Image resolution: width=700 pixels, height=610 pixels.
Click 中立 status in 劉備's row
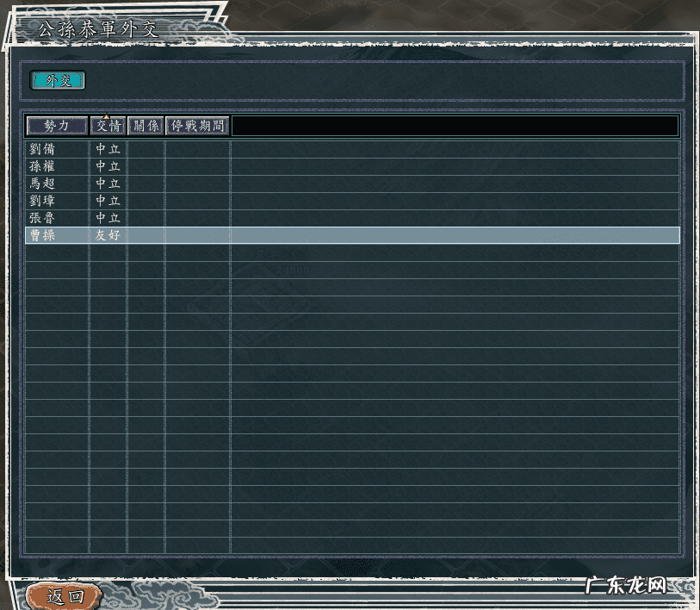pyautogui.click(x=108, y=149)
